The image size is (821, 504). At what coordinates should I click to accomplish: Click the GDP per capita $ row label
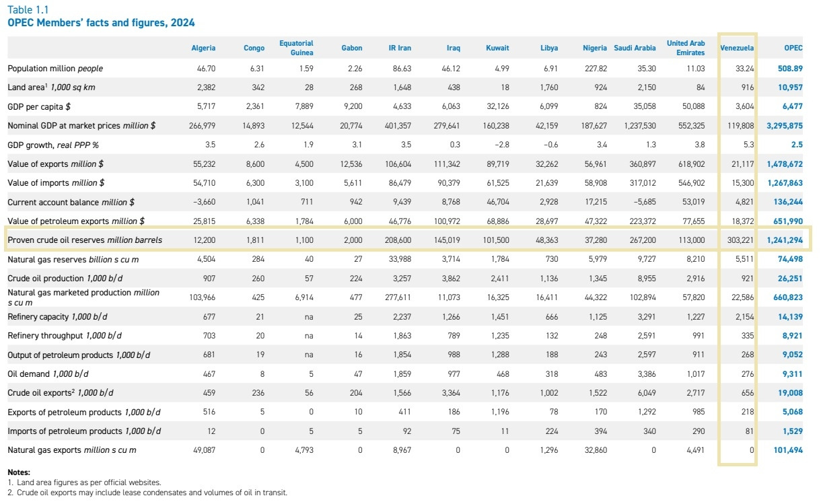tap(40, 106)
